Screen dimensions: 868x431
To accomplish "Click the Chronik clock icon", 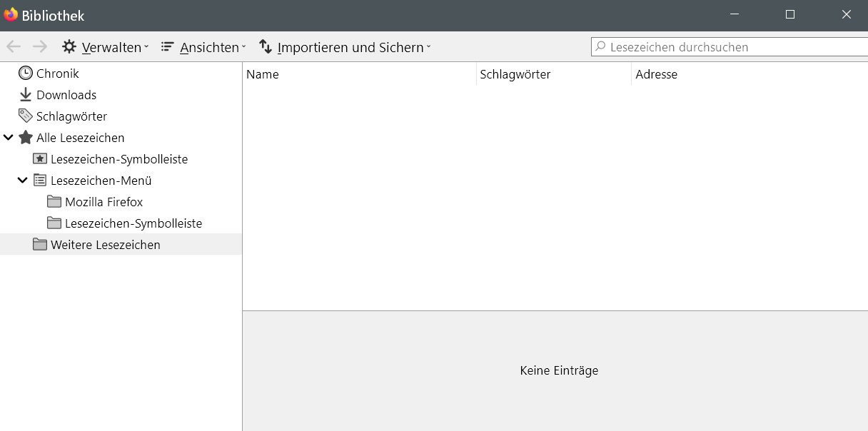I will tap(26, 73).
